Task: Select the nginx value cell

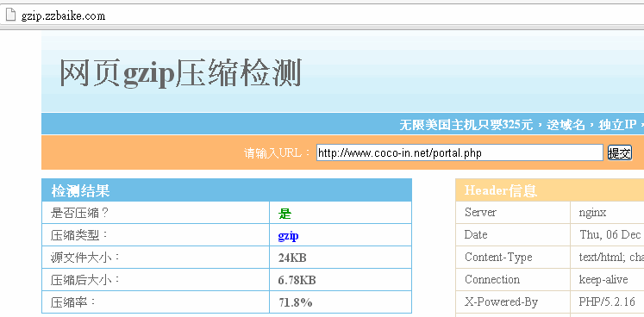Action: tap(608, 212)
